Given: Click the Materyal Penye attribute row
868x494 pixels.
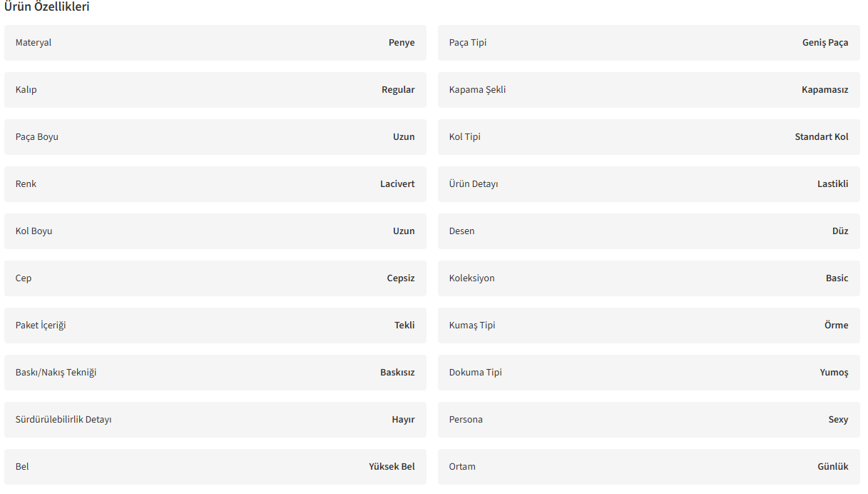Looking at the screenshot, I should click(215, 43).
